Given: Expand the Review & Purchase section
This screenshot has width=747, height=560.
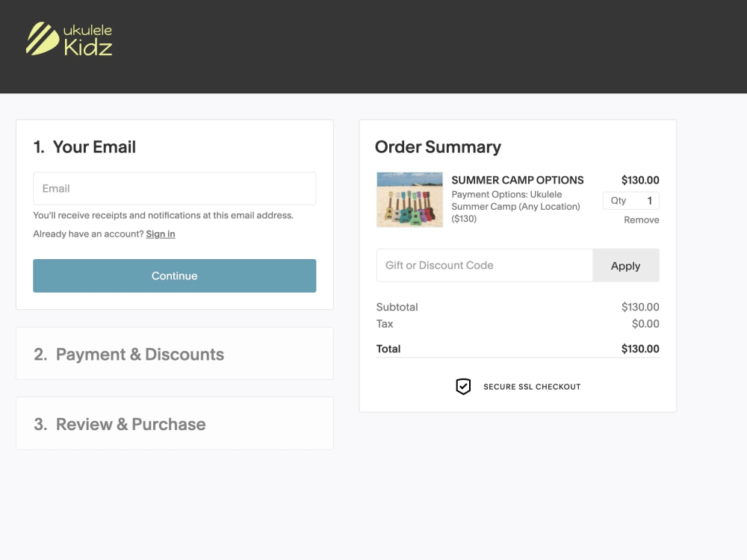Looking at the screenshot, I should point(175,424).
